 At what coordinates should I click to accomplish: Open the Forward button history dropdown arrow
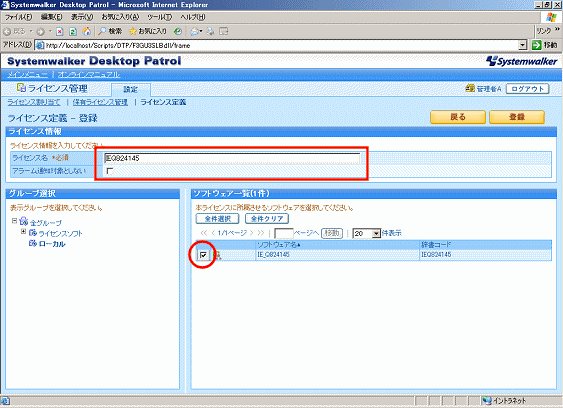pyautogui.click(x=50, y=31)
